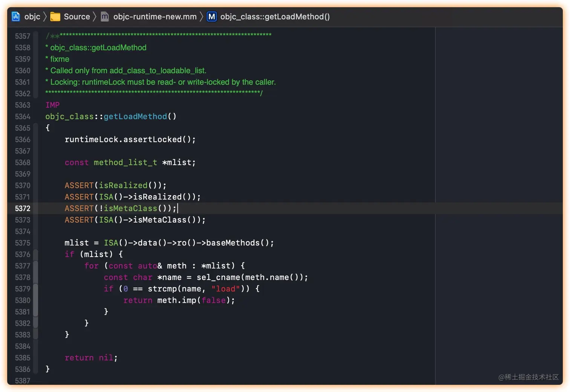Click line number 5372 in the gutter

(23, 208)
